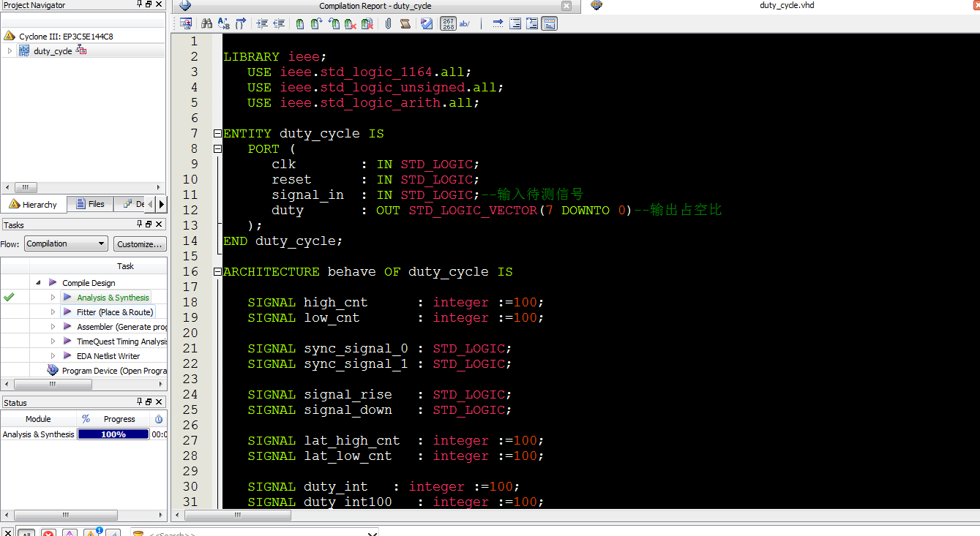
Task: Click the Cyclone III device warning icon
Action: [x=10, y=36]
